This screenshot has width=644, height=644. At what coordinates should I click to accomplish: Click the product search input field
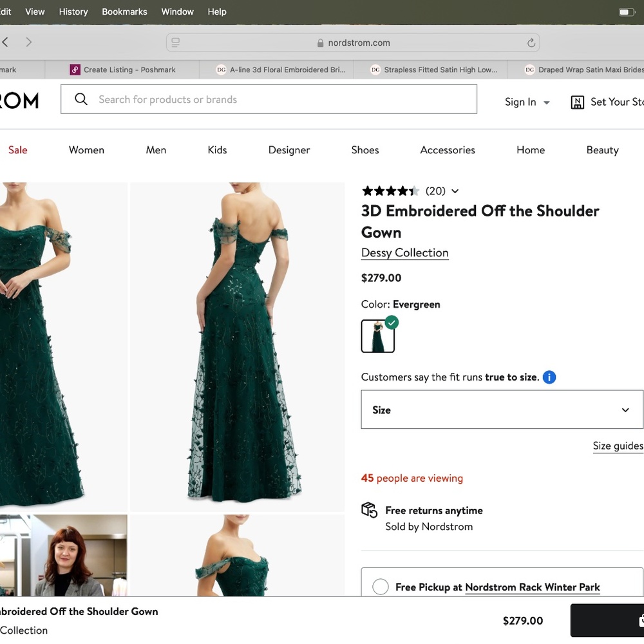pos(269,99)
